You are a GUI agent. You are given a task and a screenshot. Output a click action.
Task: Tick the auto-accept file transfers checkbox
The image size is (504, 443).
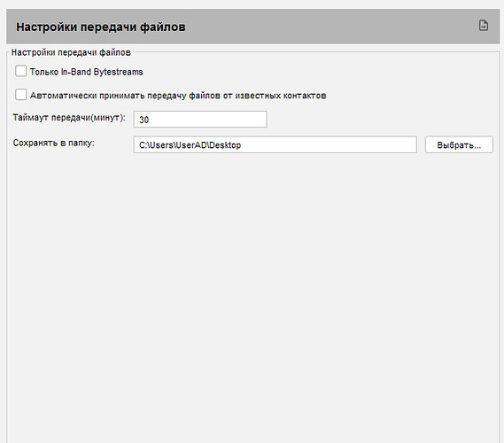point(21,95)
